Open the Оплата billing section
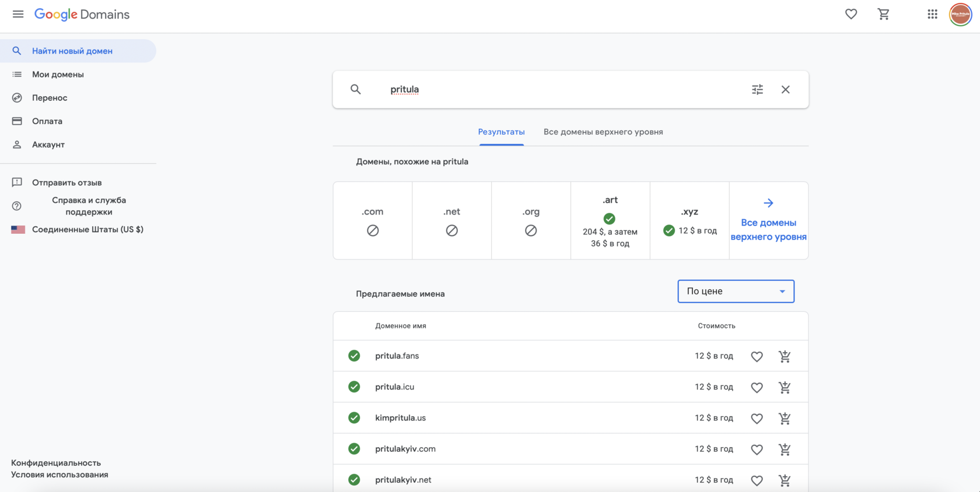Image resolution: width=980 pixels, height=492 pixels. [78, 121]
